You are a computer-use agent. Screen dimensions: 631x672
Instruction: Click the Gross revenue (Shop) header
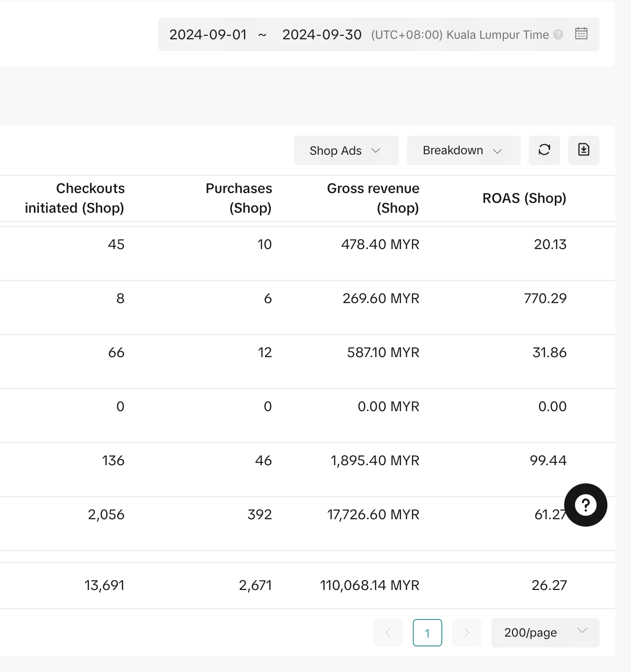373,198
